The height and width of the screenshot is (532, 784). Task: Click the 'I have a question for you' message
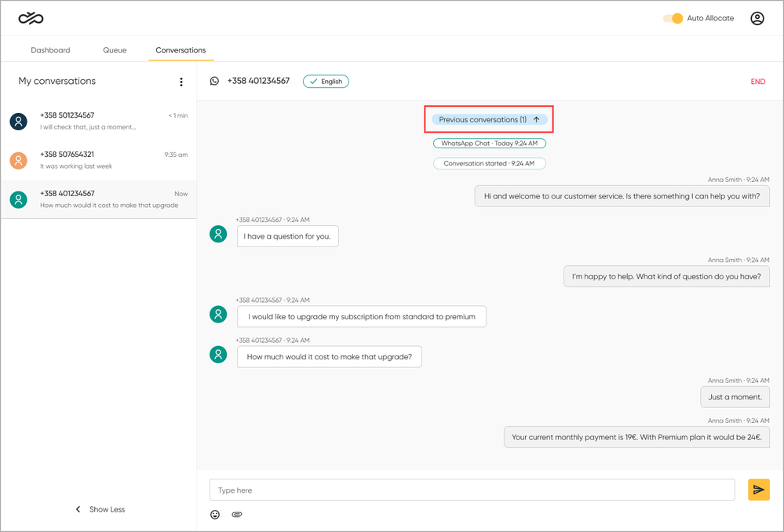point(287,236)
